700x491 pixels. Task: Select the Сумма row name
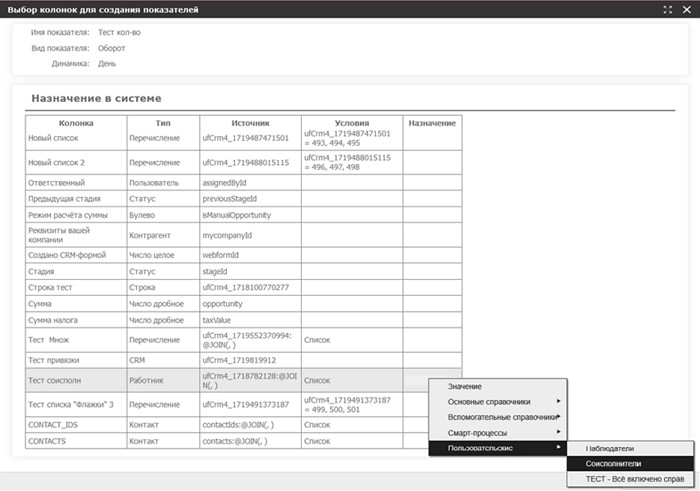coord(40,304)
